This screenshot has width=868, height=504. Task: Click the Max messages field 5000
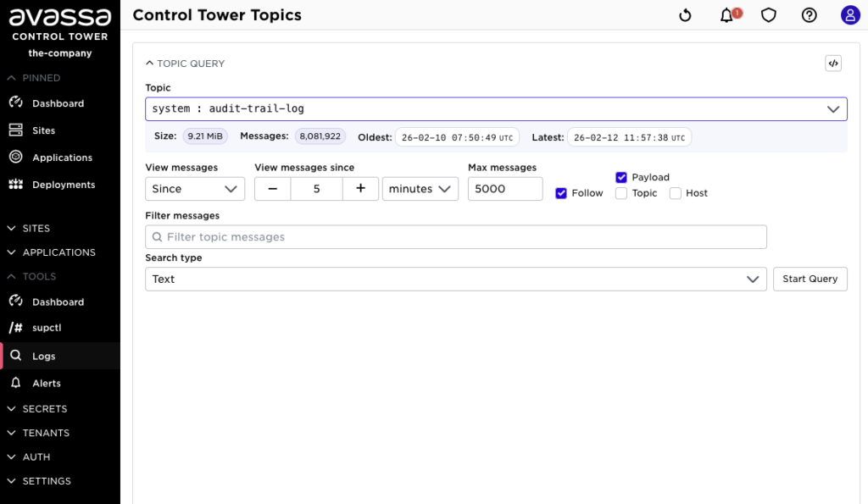click(505, 189)
